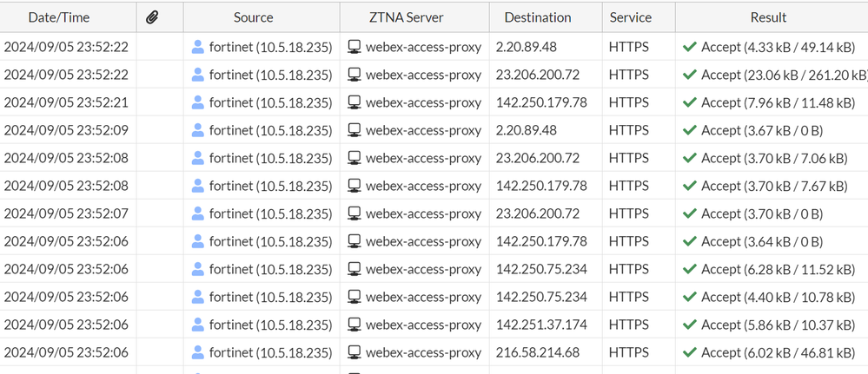Sort by Date/Time column header

59,17
